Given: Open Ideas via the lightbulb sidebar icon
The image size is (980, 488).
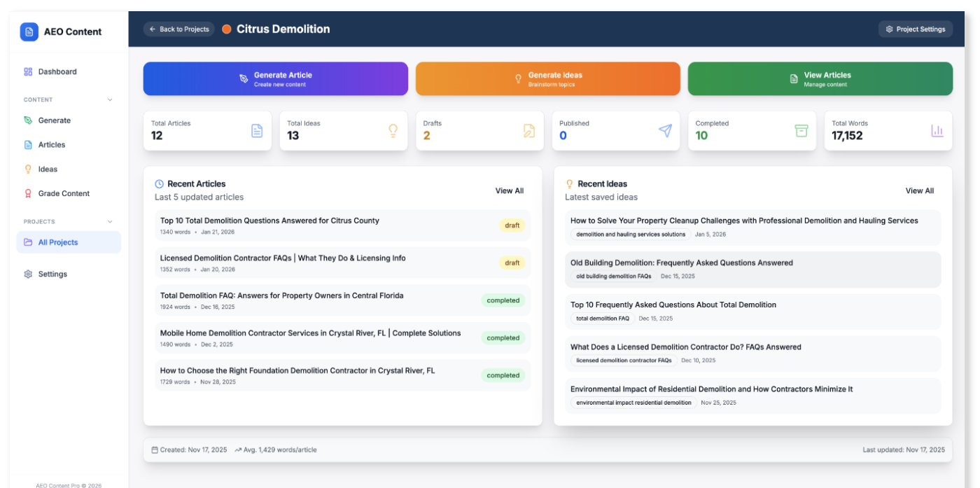Looking at the screenshot, I should (27, 169).
